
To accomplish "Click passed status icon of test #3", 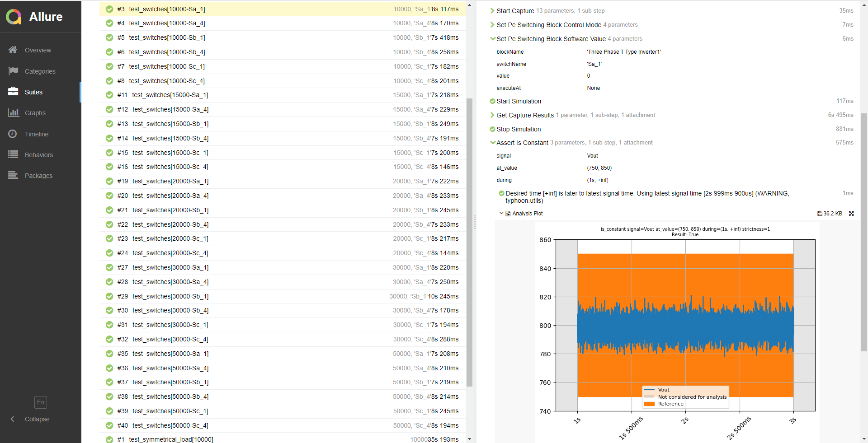I will click(x=109, y=9).
